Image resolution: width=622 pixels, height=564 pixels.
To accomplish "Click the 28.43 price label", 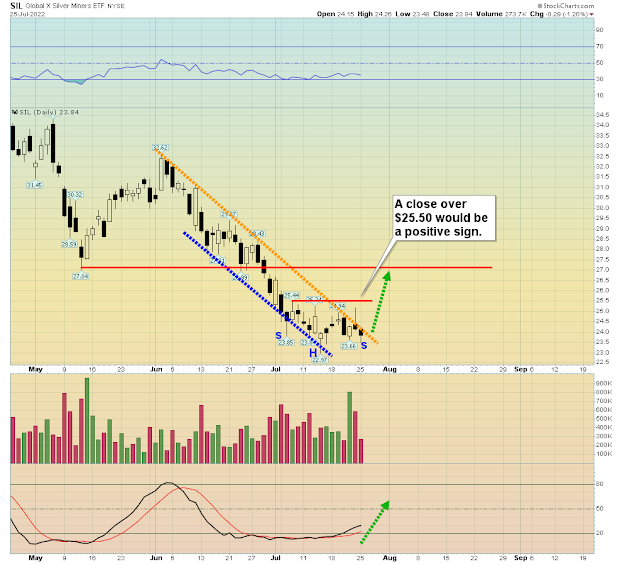I will 257,234.
